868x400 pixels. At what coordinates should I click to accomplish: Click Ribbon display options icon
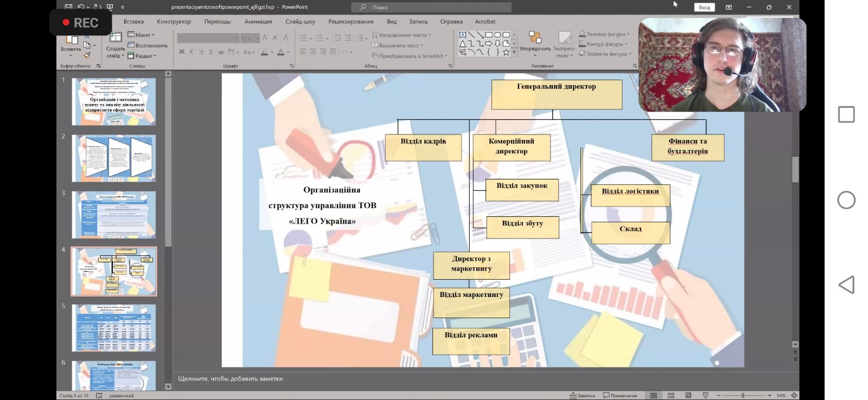click(729, 7)
